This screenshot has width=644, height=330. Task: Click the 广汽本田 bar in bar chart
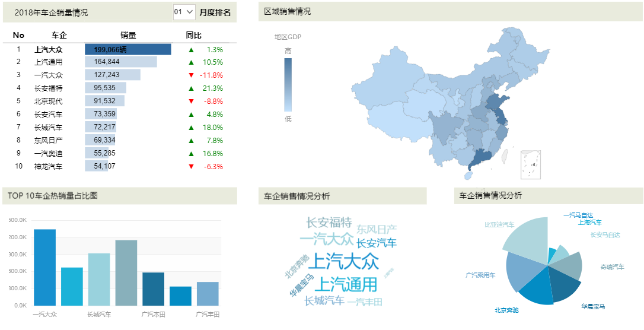point(153,289)
